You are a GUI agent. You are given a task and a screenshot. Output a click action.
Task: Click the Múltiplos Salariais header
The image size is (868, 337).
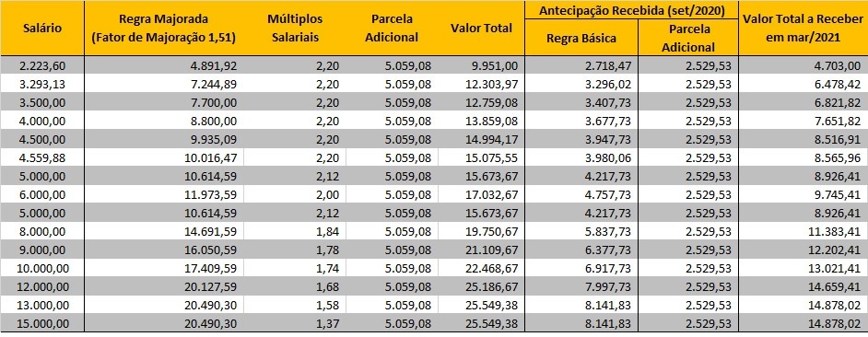point(295,29)
